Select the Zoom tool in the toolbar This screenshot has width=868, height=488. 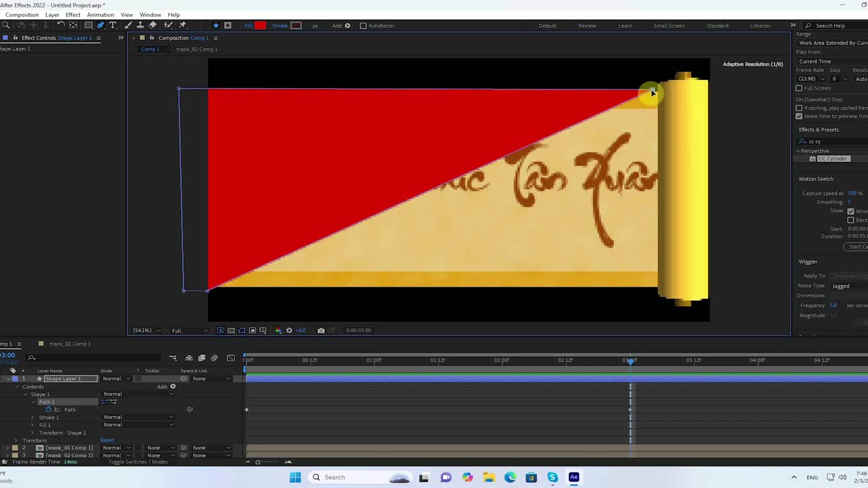pyautogui.click(x=5, y=25)
